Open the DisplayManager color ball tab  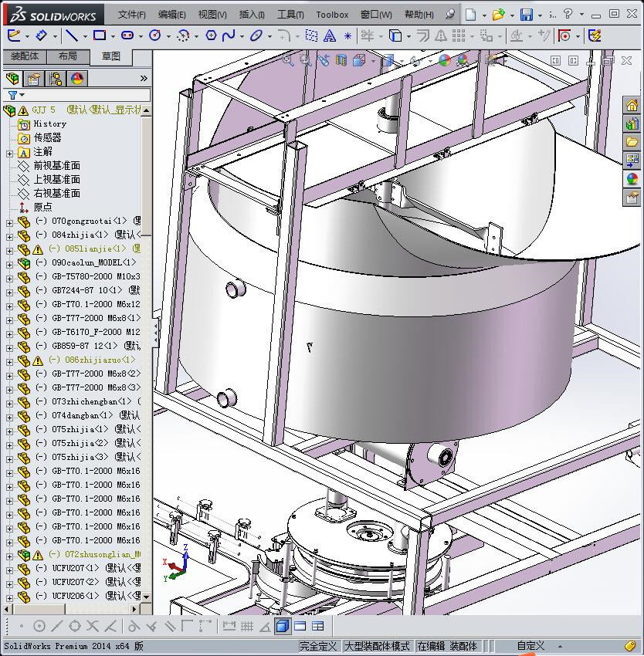pos(77,79)
